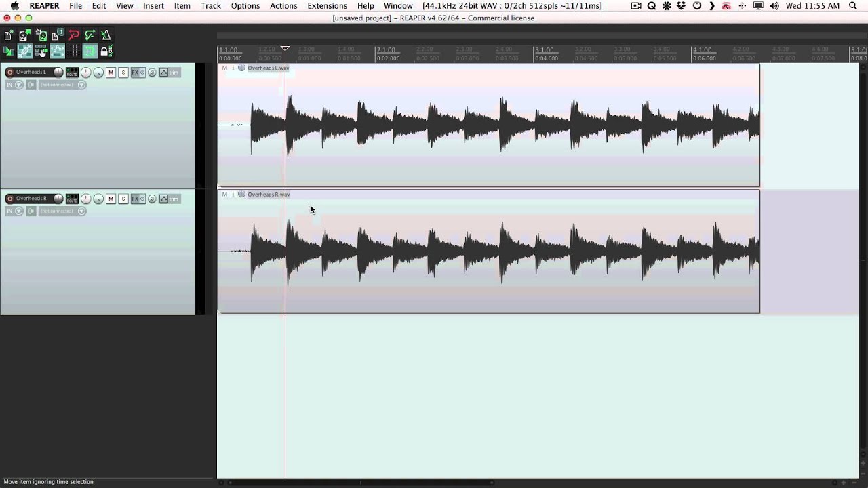Toggle the locking padlock toolbar icon
This screenshot has width=868, height=488.
pyautogui.click(x=106, y=52)
